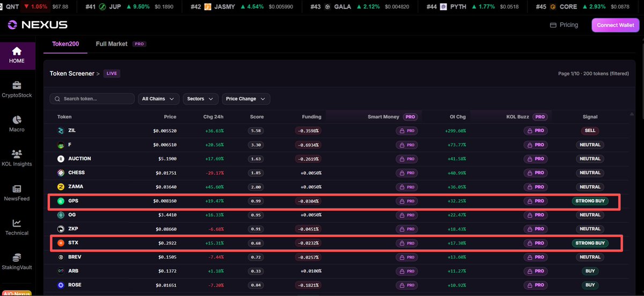Click the ZIL price $0.005520
The width and height of the screenshot is (644, 296).
tap(164, 131)
